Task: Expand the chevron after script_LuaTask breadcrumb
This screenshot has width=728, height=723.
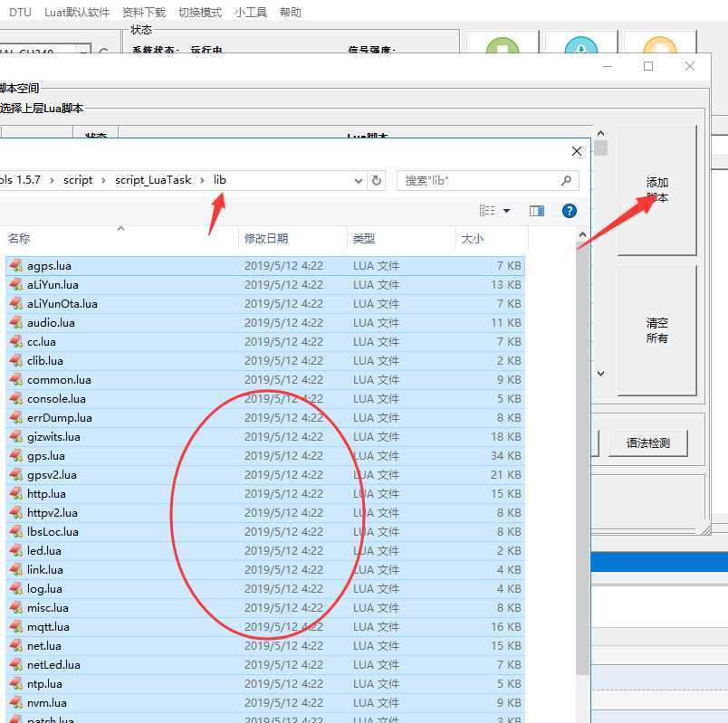Action: tap(202, 180)
